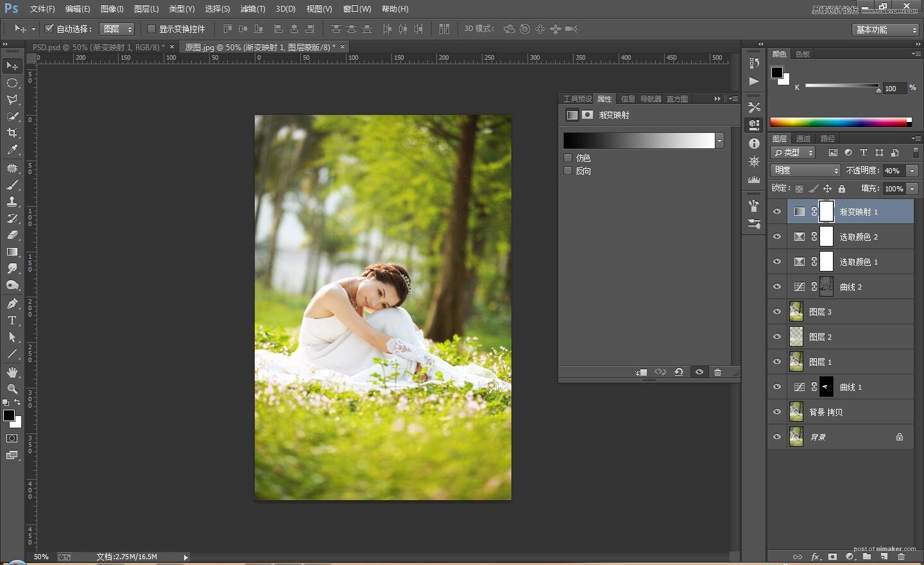Switch to PSD.psd document tab
The height and width of the screenshot is (565, 924).
click(98, 47)
